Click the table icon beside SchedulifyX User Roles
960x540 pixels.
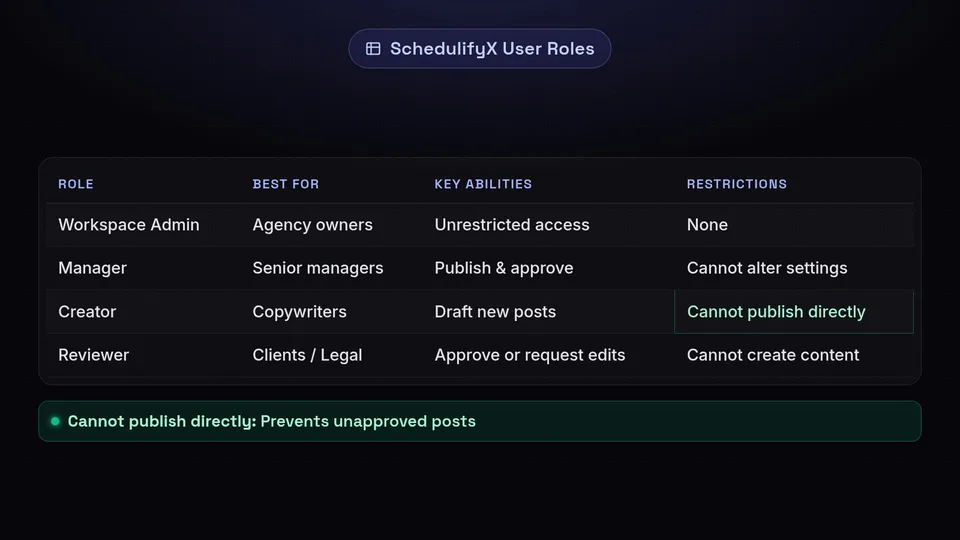pyautogui.click(x=373, y=49)
